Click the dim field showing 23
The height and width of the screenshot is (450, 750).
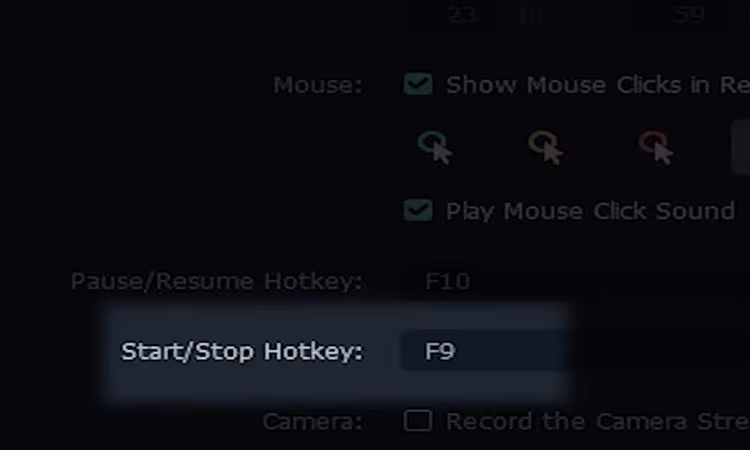(x=462, y=15)
